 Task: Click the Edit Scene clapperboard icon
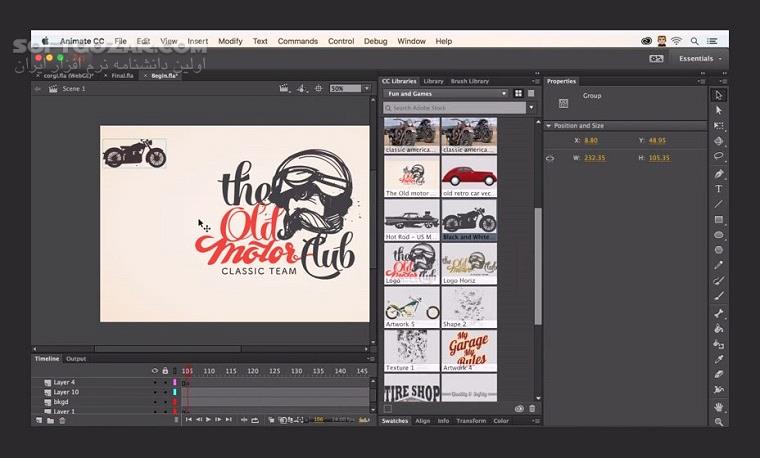[285, 88]
